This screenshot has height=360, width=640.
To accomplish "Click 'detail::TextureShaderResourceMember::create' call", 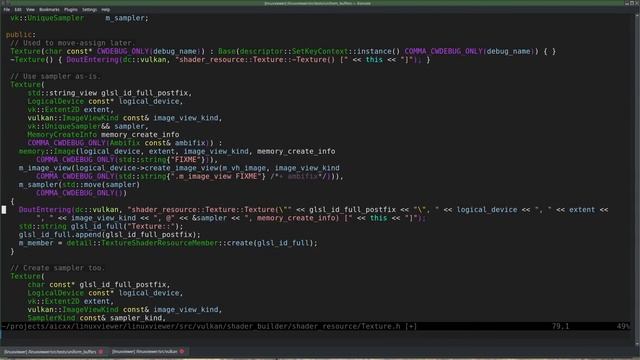I will point(159,243).
